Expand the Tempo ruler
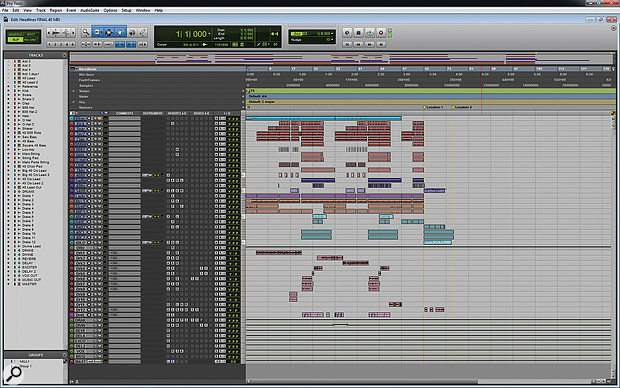Image resolution: width=620 pixels, height=388 pixels. [74, 91]
